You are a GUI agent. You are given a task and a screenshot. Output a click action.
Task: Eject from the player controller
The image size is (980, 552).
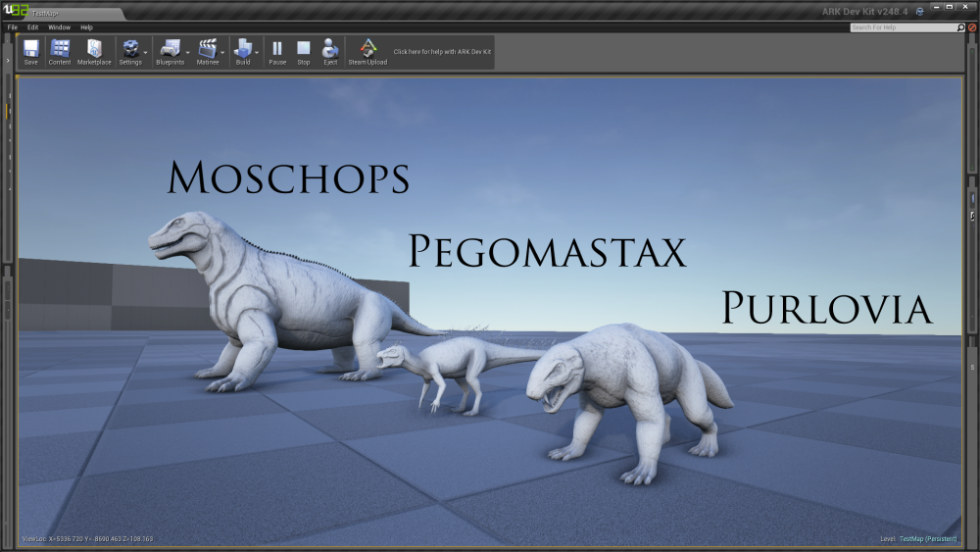[x=330, y=52]
